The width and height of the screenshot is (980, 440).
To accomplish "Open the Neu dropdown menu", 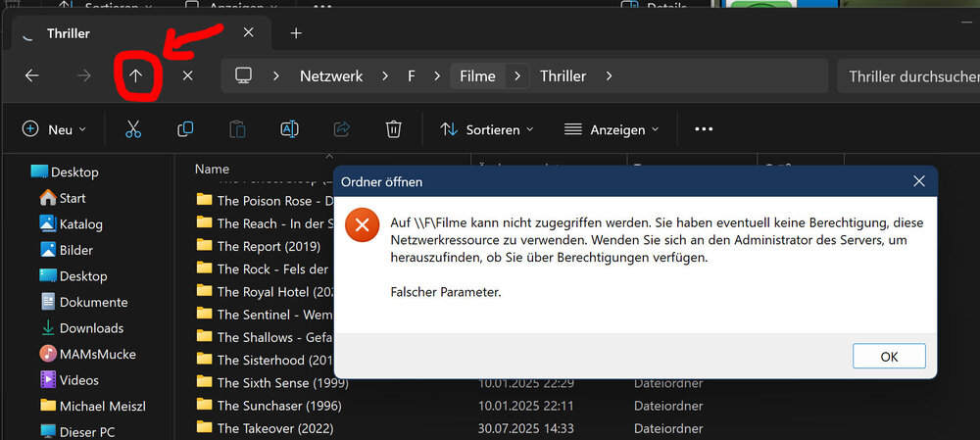I will point(54,129).
